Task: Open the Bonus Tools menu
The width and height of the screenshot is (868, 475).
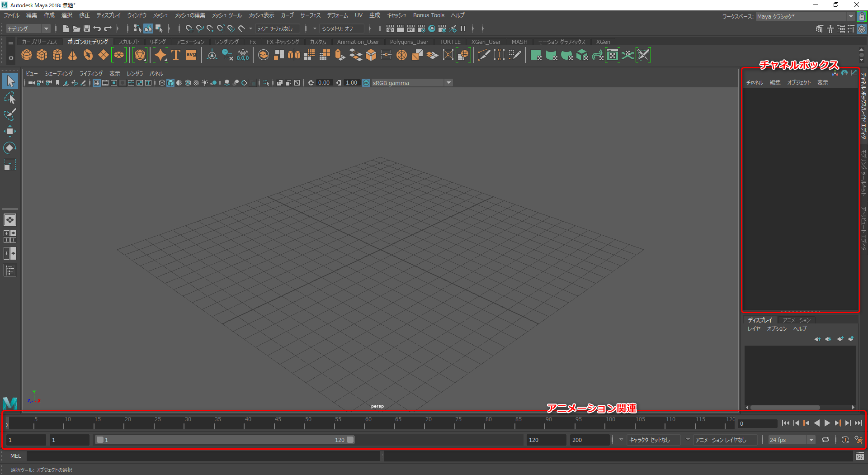Action: tap(429, 15)
